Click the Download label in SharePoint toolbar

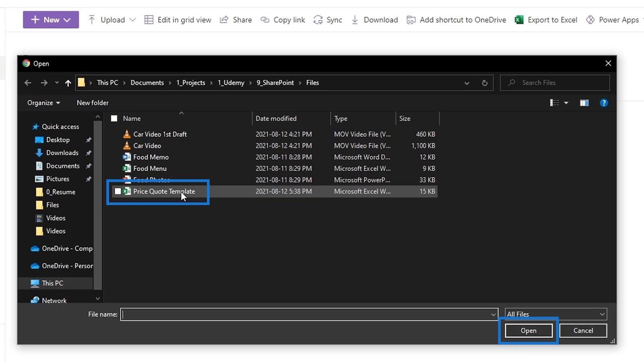tap(381, 20)
